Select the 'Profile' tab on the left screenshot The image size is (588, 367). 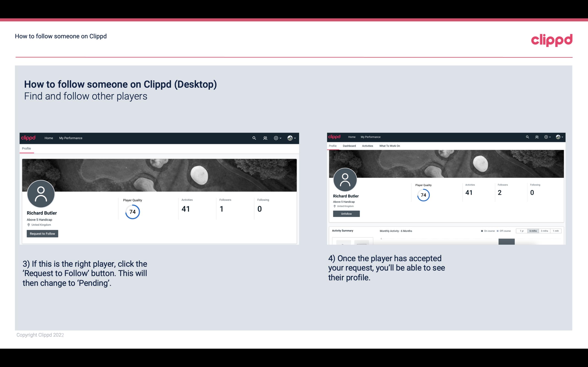pyautogui.click(x=26, y=148)
